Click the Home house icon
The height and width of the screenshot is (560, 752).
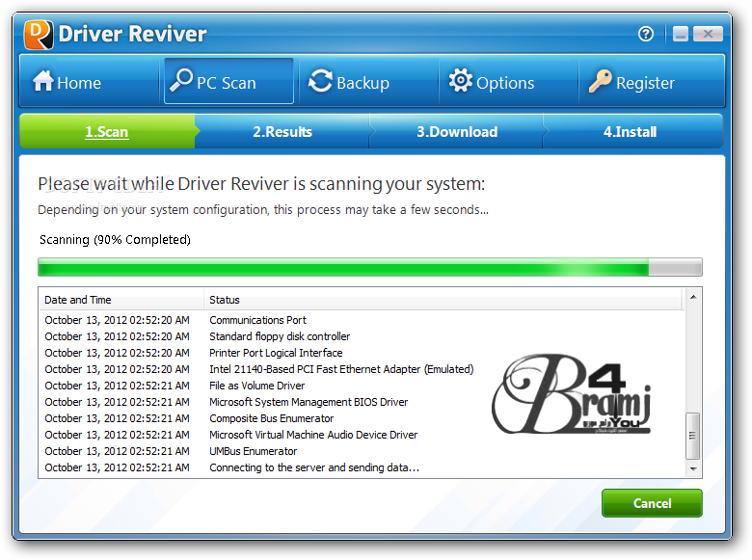click(x=43, y=81)
